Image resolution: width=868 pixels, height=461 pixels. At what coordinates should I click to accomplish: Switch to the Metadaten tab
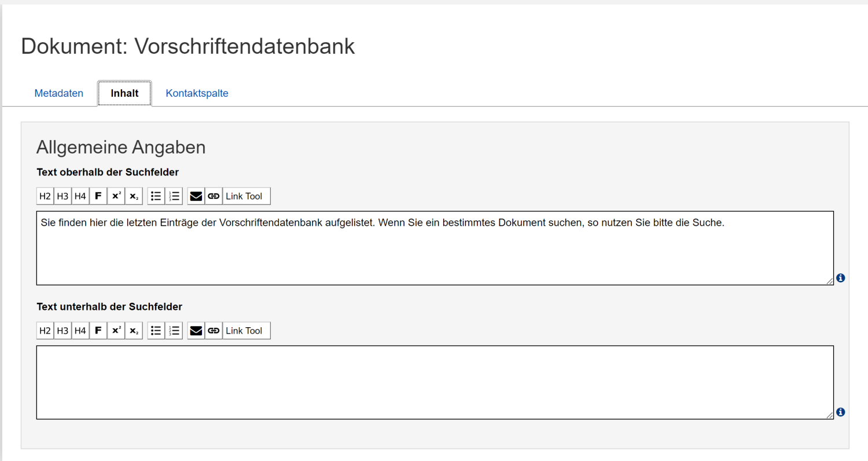(x=58, y=93)
